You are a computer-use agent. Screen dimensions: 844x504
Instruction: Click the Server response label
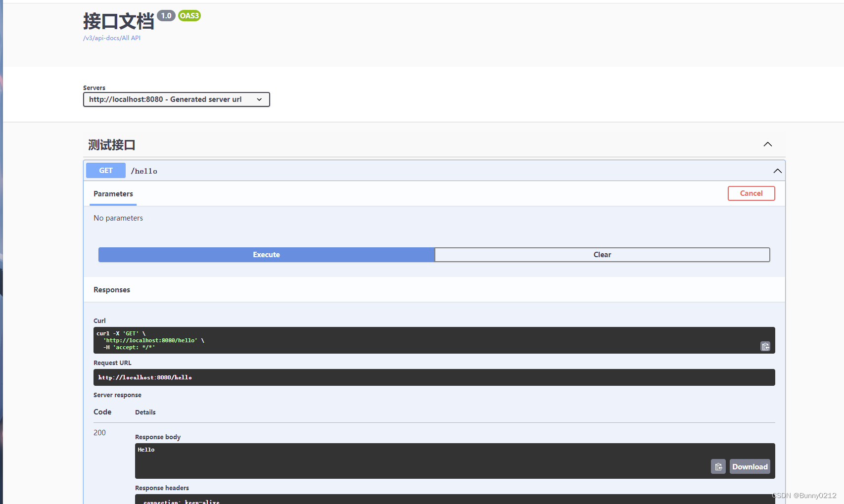pos(117,395)
